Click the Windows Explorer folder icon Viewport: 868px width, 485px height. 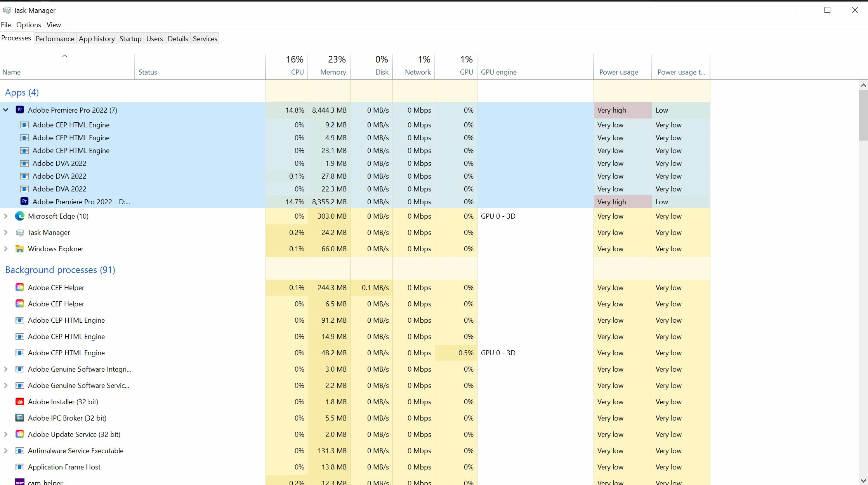click(19, 249)
